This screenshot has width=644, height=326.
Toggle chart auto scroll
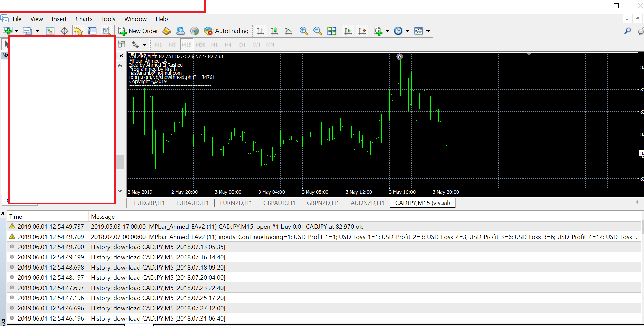pos(348,31)
